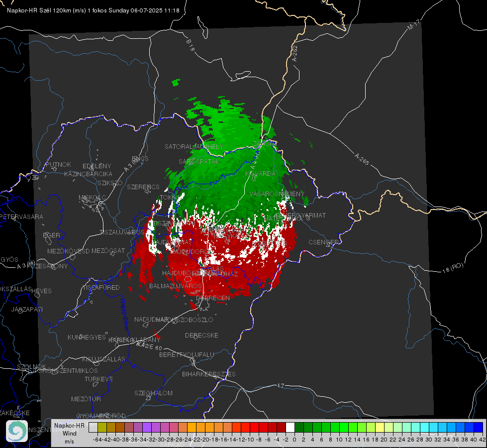The image size is (487, 448).
Task: Click the '-64' value on the legend
Action: 97,440
